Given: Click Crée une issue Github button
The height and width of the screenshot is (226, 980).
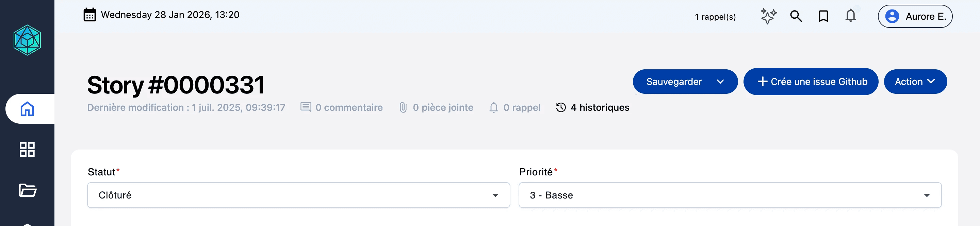Looking at the screenshot, I should 811,82.
